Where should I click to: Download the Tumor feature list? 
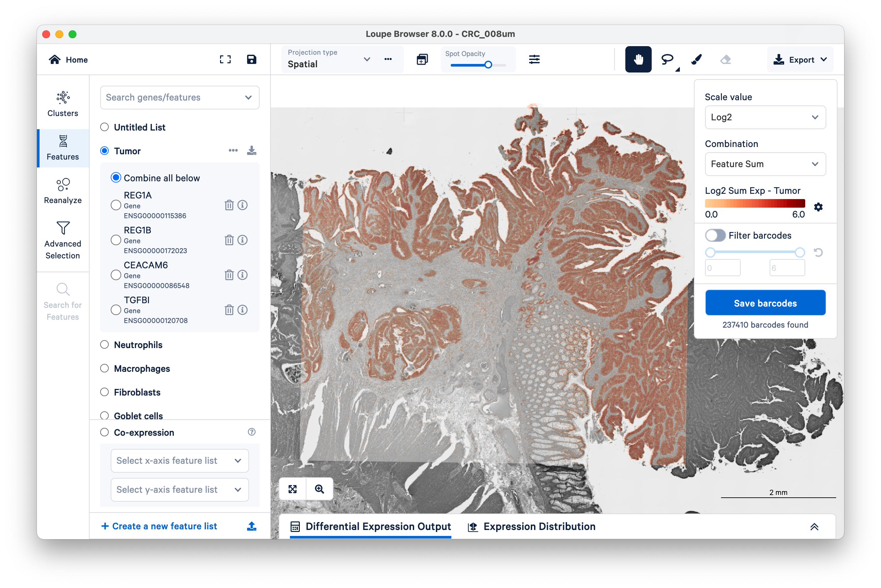252,151
